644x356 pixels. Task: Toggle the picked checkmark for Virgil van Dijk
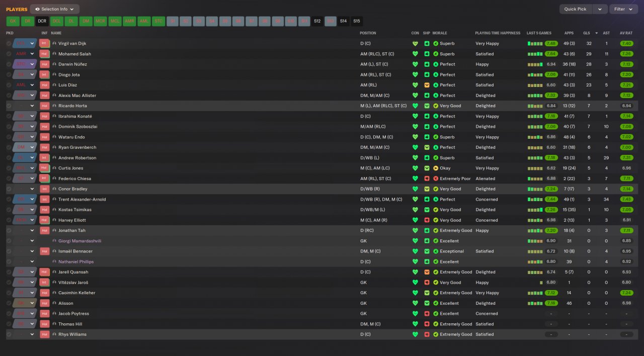pyautogui.click(x=9, y=43)
